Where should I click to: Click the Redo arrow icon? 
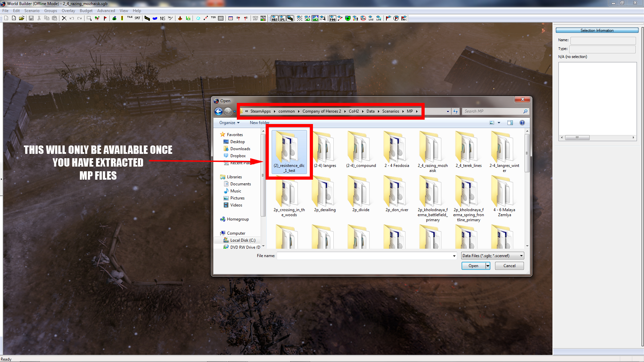pyautogui.click(x=79, y=18)
